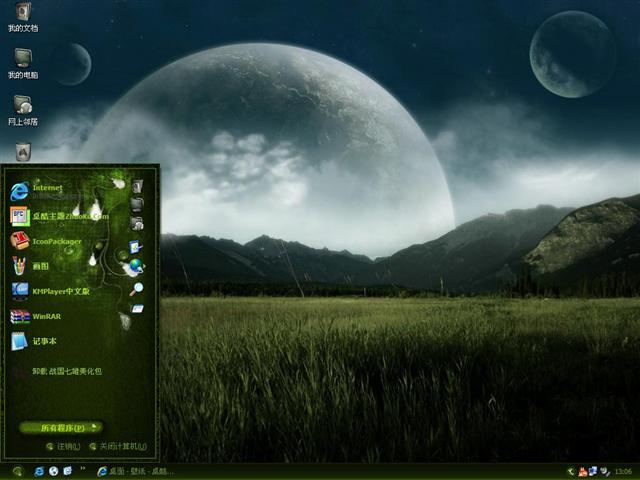Select the Recycle Bin desktop icon
The image size is (640, 480).
point(23,152)
